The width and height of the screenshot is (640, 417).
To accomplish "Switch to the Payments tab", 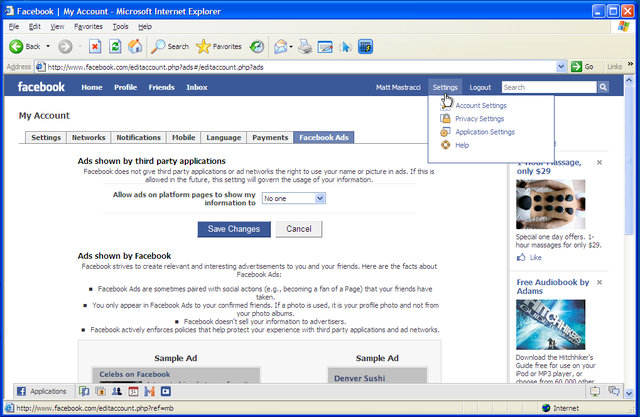I will 270,138.
